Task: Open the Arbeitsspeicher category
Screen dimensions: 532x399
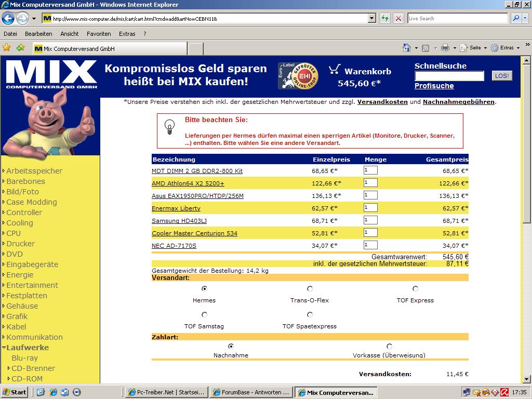Action: (x=34, y=170)
